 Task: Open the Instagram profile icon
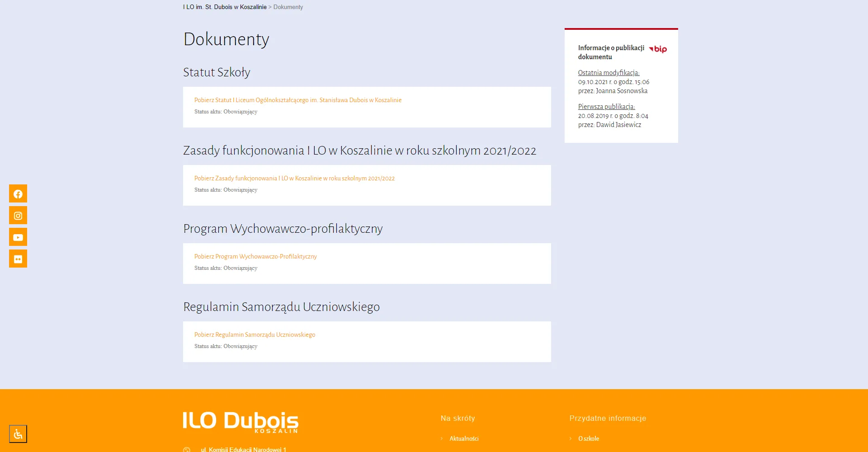coord(18,215)
